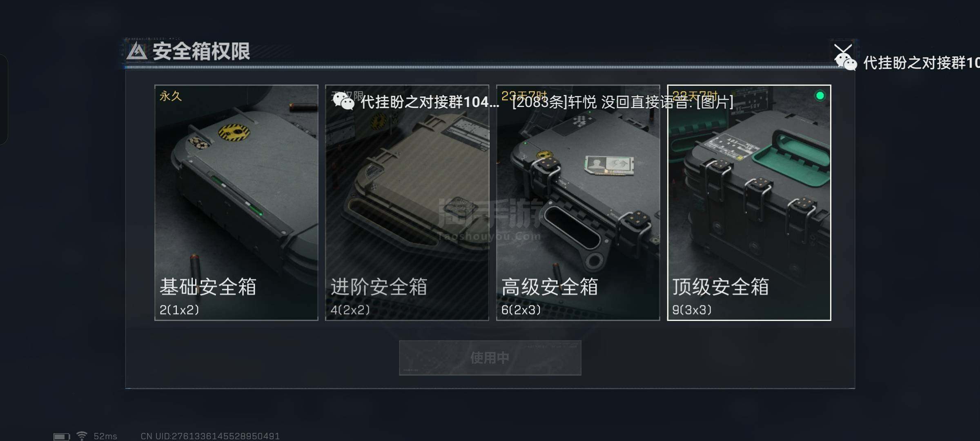The image size is (980, 441).
Task: Open the WeChat icon in notification banner
Action: 343,101
